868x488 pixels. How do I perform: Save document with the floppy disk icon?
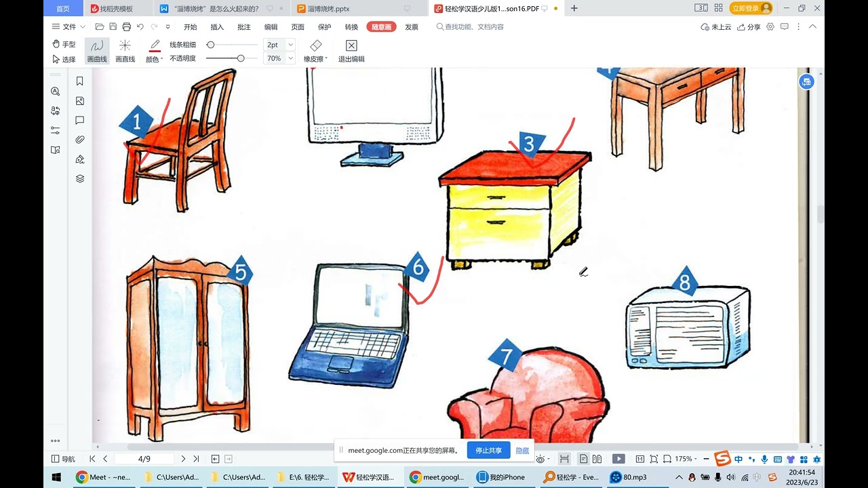113,27
